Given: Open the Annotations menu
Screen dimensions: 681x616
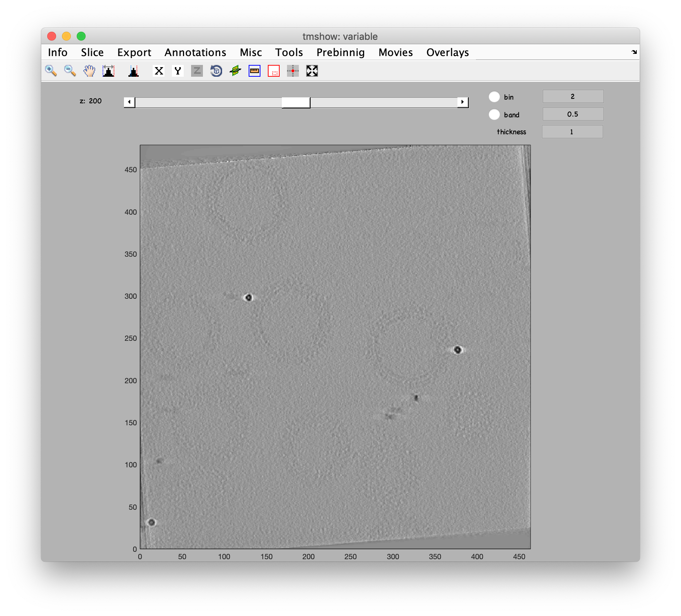Looking at the screenshot, I should 195,52.
